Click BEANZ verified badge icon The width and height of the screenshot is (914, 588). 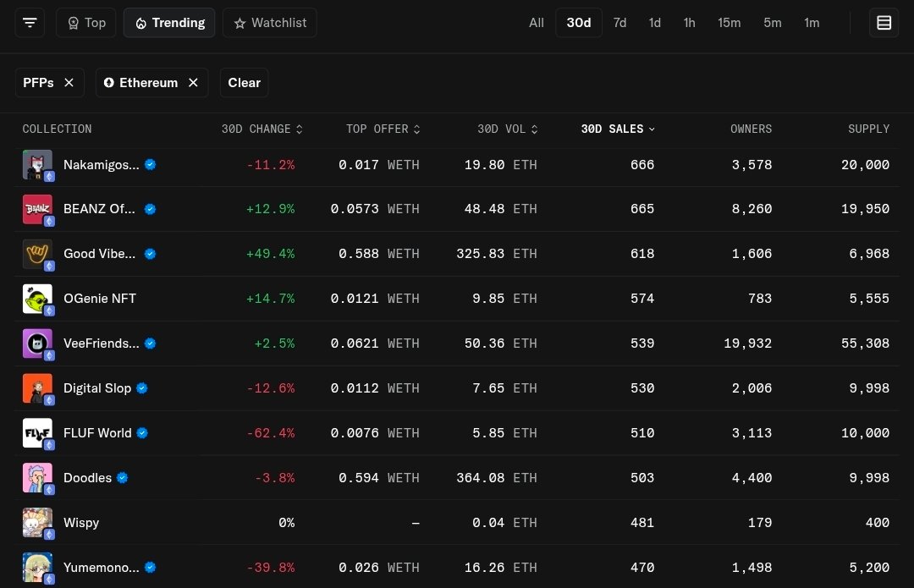coord(151,209)
